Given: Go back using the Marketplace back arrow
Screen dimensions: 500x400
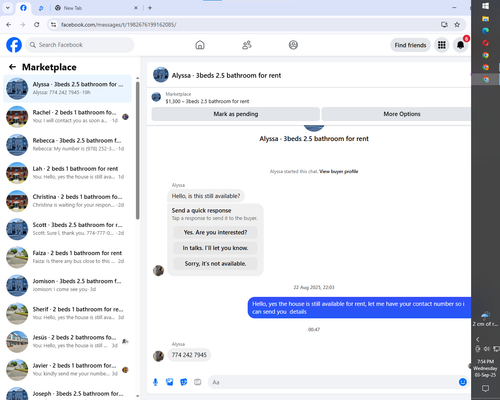Looking at the screenshot, I should (x=13, y=67).
